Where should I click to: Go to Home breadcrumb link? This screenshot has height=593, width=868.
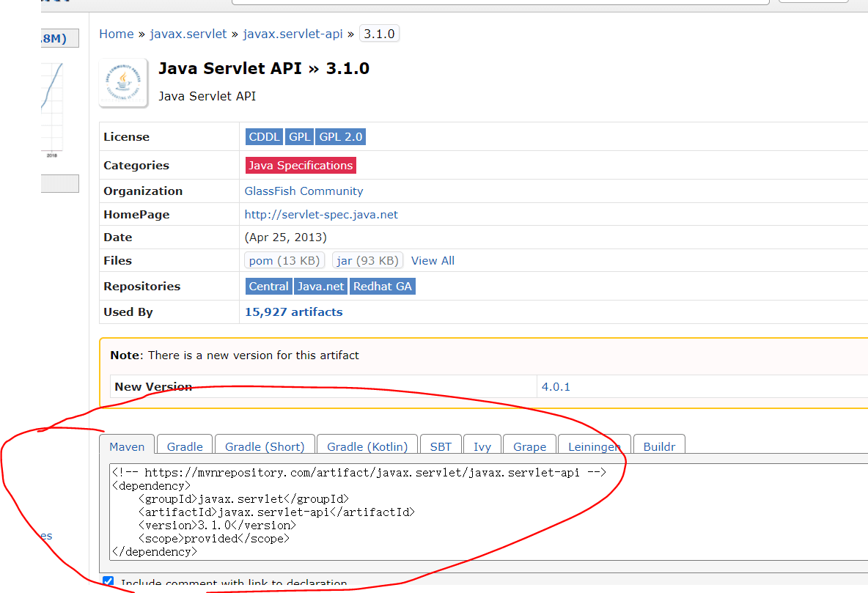(x=117, y=34)
